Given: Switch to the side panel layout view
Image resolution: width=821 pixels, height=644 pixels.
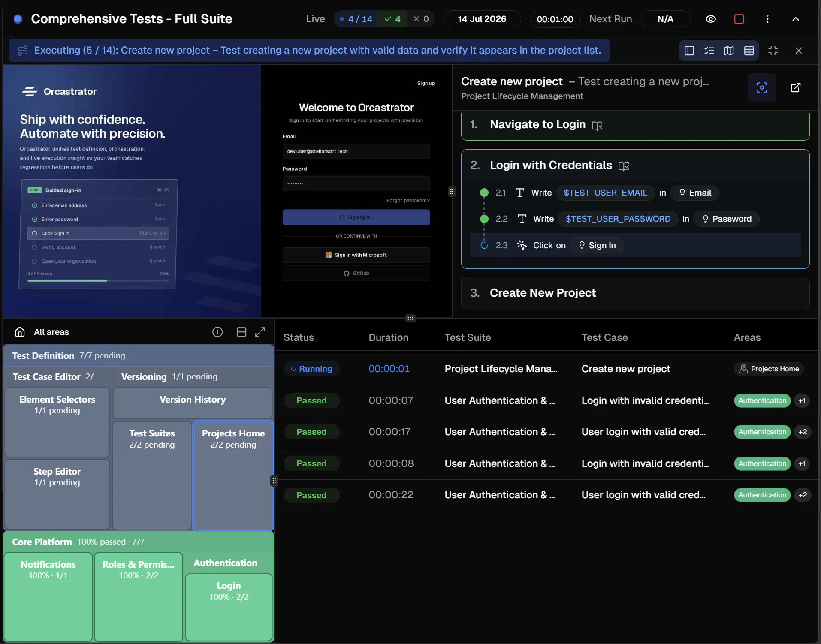Looking at the screenshot, I should 689,51.
